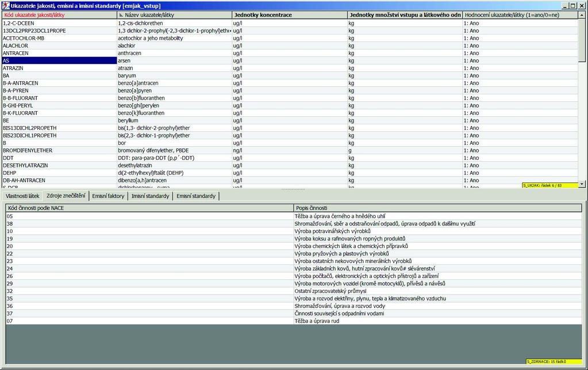588x370 pixels.
Task: Click the S_UKJAK row counter status label
Action: (x=550, y=185)
